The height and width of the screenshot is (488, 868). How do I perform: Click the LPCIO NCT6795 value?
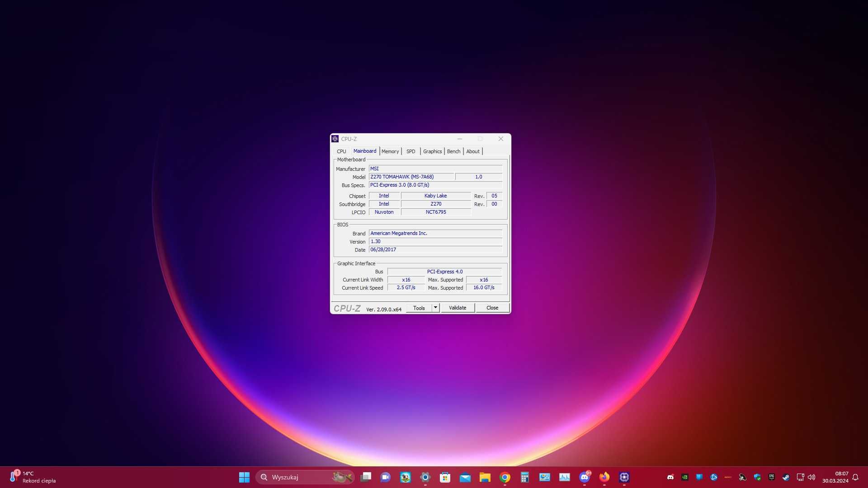coord(436,212)
